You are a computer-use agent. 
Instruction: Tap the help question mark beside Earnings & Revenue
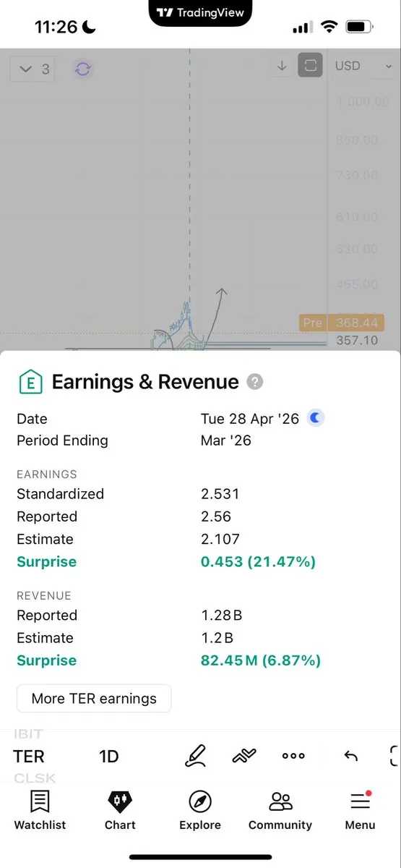(255, 382)
